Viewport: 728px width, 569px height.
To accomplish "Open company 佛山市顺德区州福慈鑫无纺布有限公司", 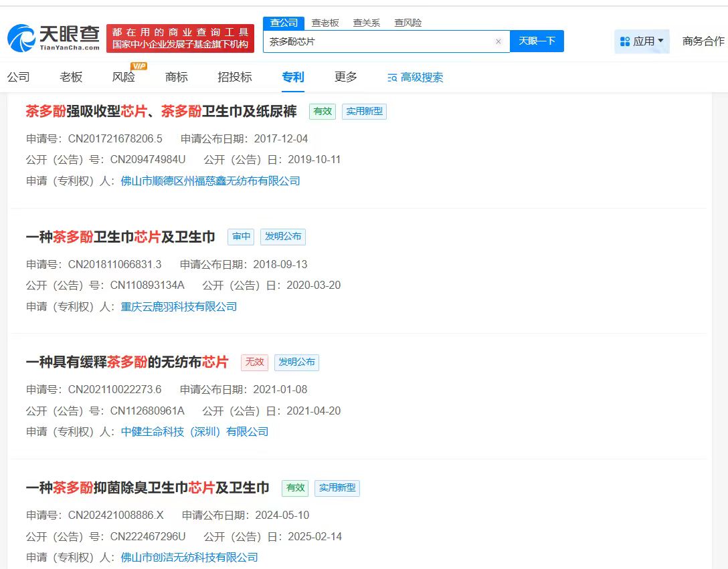I will [x=210, y=181].
